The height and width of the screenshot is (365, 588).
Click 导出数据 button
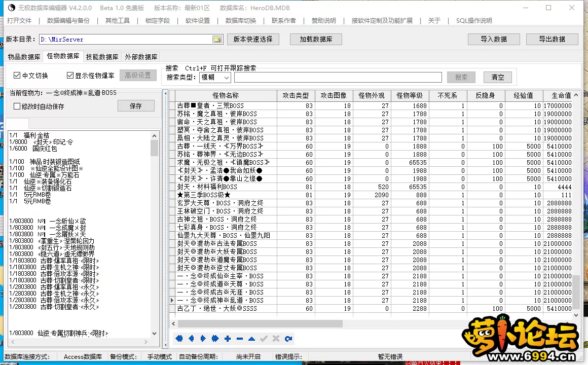pyautogui.click(x=552, y=39)
